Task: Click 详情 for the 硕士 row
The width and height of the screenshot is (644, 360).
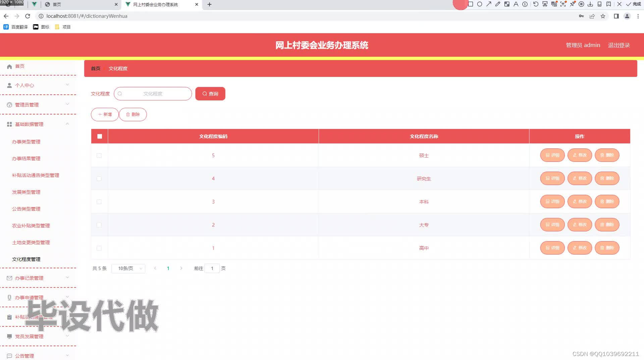Action: click(552, 155)
